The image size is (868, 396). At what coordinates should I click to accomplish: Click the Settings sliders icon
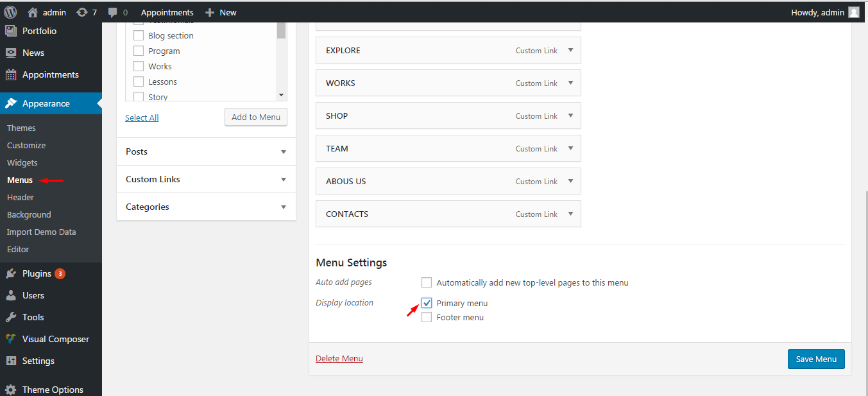coord(11,361)
